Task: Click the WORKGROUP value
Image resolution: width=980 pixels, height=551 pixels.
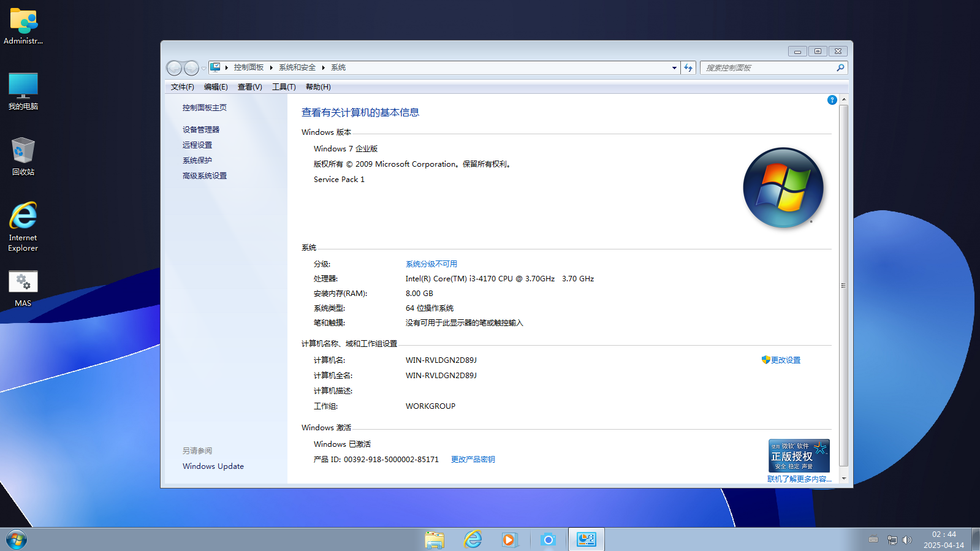Action: pos(430,406)
